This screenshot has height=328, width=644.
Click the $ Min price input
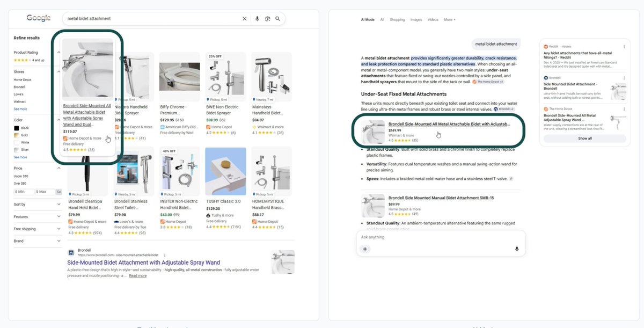[x=24, y=192]
